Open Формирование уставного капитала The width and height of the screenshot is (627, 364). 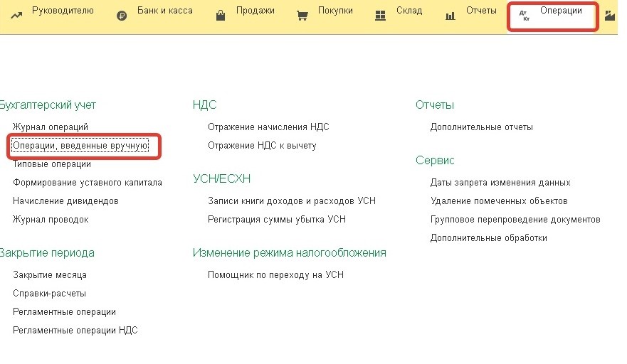click(87, 183)
